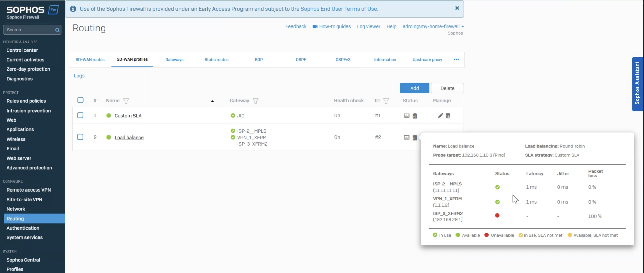The height and width of the screenshot is (273, 644).
Task: Click the search magnifier icon in sidebar
Action: (x=57, y=30)
